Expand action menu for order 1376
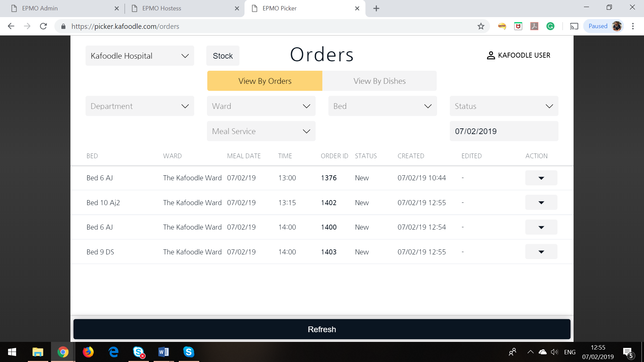The image size is (644, 362). pos(541,178)
